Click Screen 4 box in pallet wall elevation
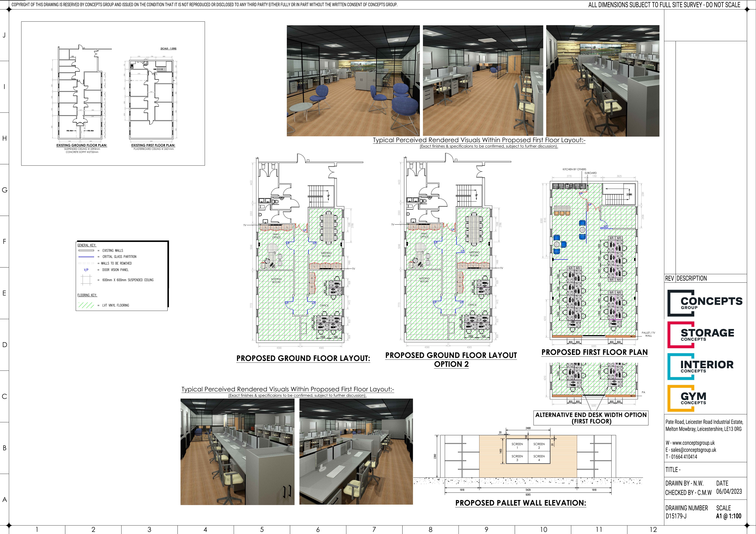Image resolution: width=756 pixels, height=534 pixels. (539, 458)
